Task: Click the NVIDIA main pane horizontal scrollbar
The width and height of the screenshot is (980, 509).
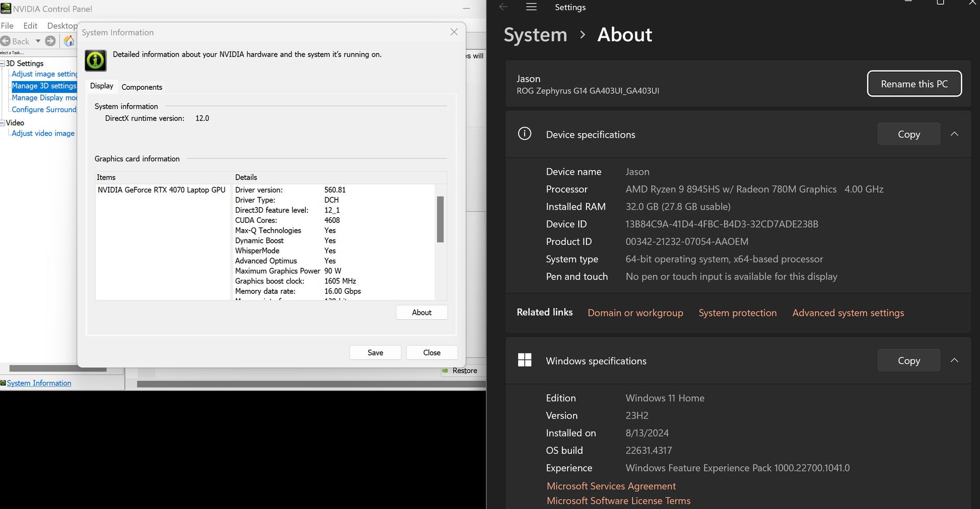Action: [311, 384]
